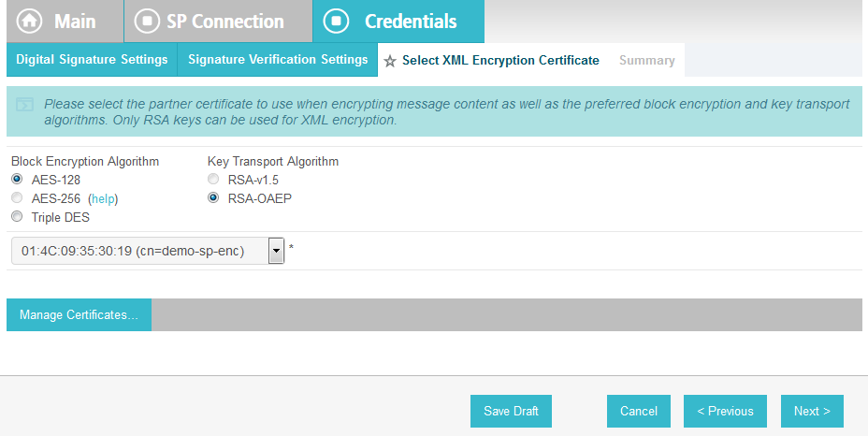Choose RSA-OAEP key transport algorithm
Image resolution: width=868 pixels, height=436 pixels.
tap(213, 197)
